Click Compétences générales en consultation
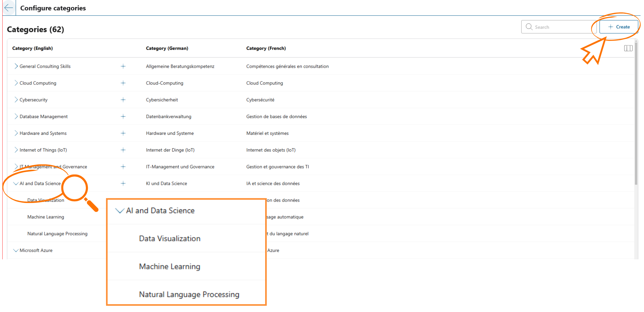 (x=287, y=66)
